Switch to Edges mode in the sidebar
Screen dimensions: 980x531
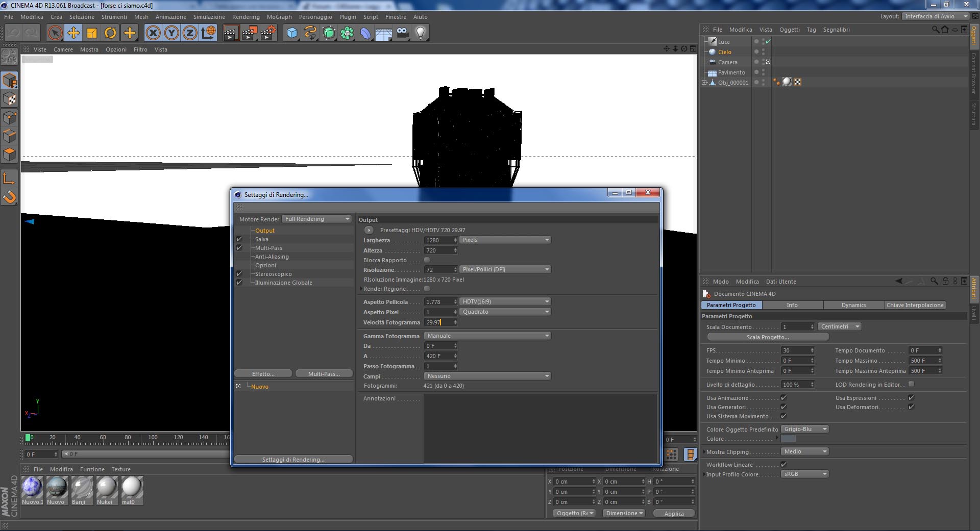coord(10,136)
